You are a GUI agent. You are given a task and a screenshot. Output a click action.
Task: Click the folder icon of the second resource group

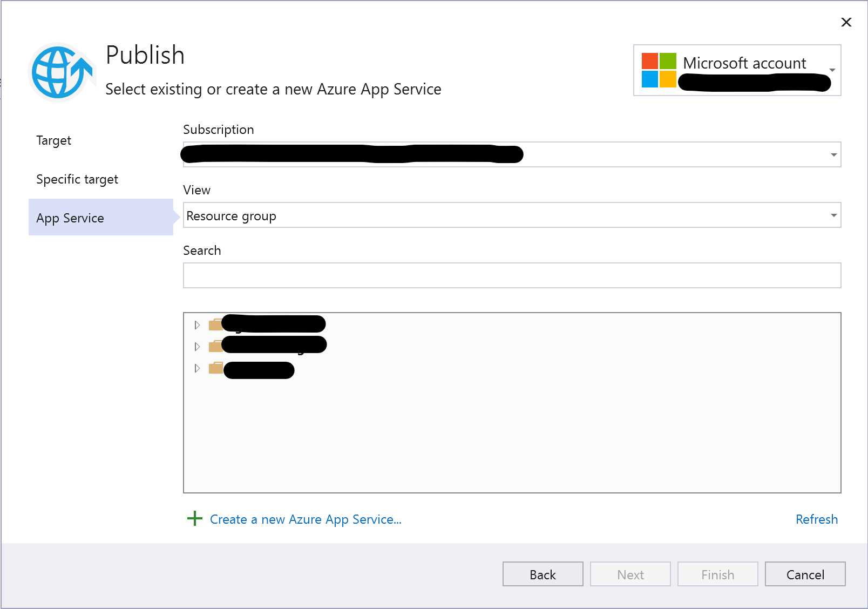click(x=215, y=346)
